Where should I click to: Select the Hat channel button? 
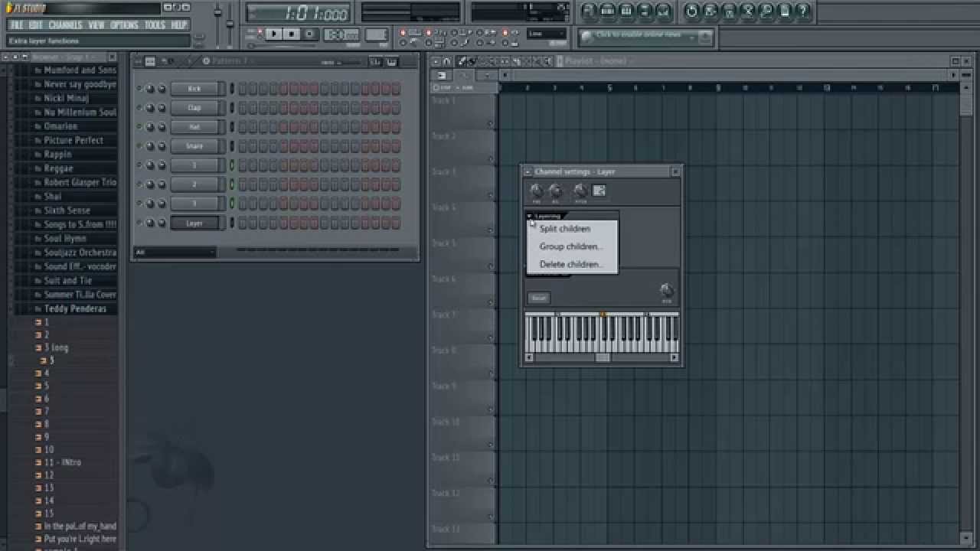point(194,127)
